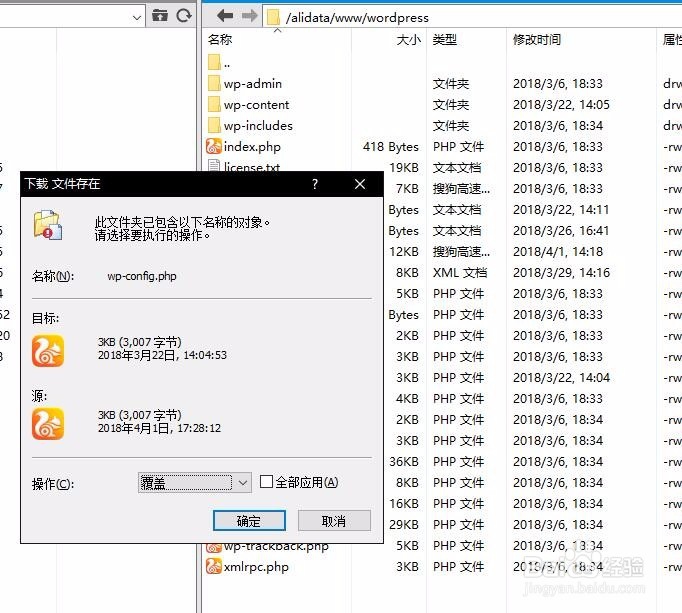Click the source file UC icon under 源
Image resolution: width=682 pixels, height=613 pixels.
(x=48, y=424)
